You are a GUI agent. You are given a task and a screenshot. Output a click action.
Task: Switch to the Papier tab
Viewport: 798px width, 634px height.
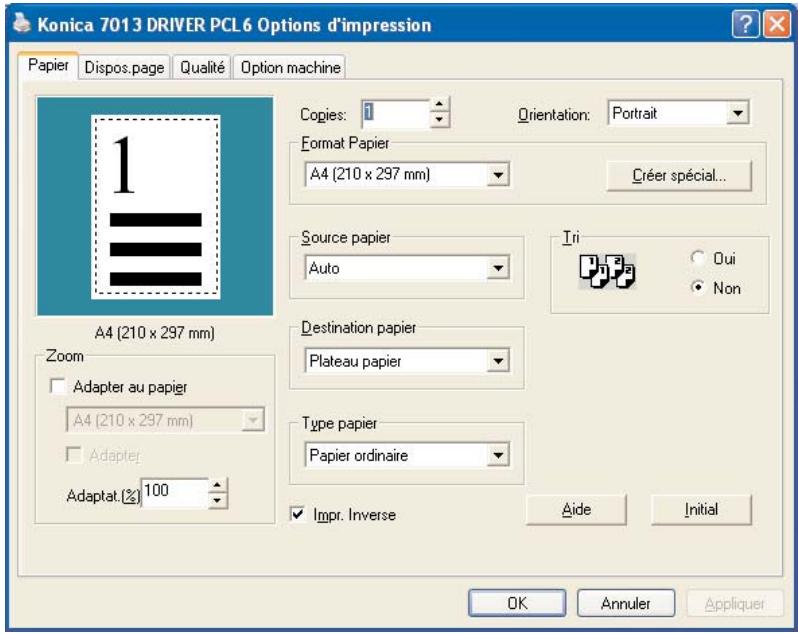coord(48,66)
